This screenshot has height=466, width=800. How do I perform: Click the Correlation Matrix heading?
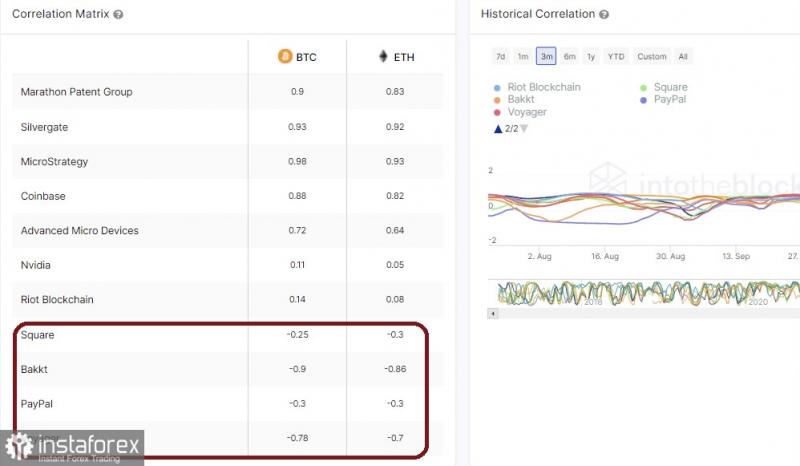click(61, 14)
